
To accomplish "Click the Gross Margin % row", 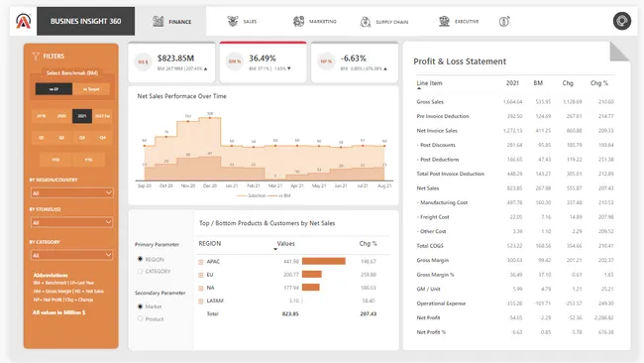I will (x=515, y=275).
